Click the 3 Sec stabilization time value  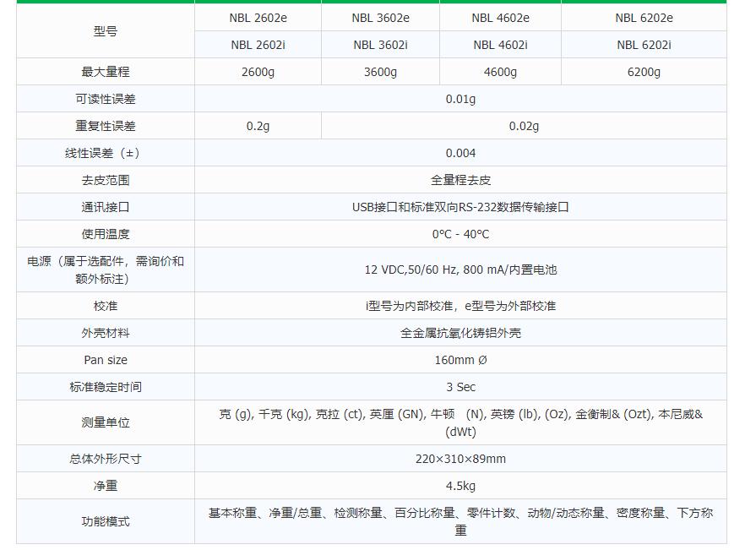click(460, 387)
